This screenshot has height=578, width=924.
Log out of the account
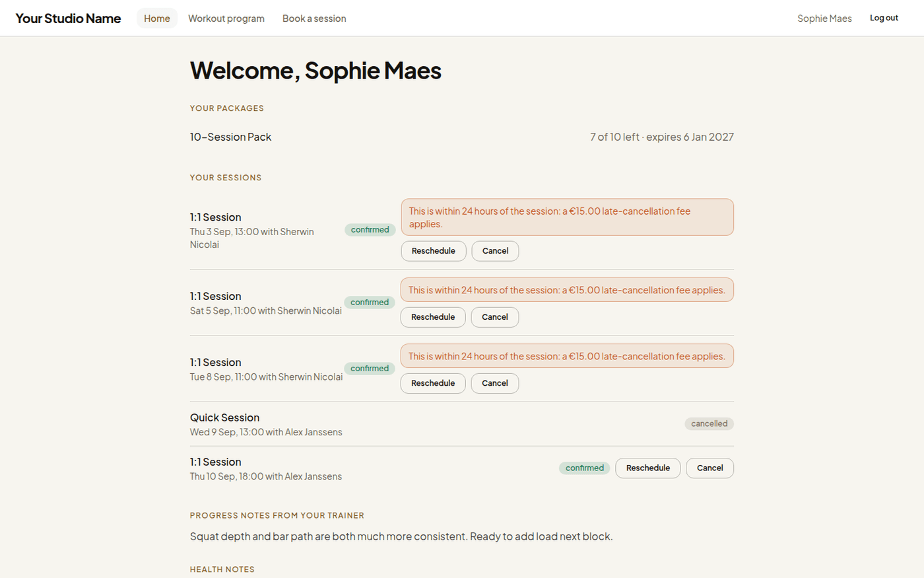point(884,18)
